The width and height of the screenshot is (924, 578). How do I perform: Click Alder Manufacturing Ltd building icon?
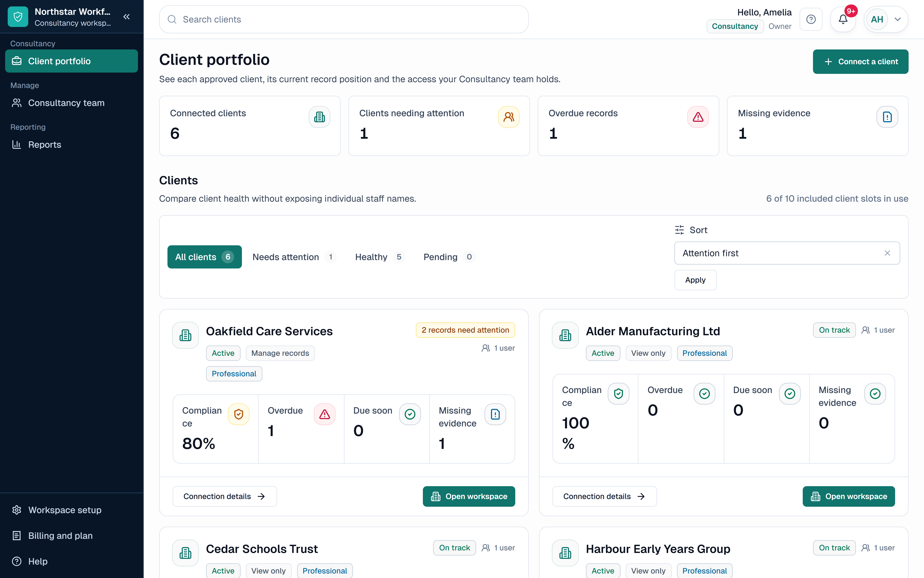click(x=565, y=335)
